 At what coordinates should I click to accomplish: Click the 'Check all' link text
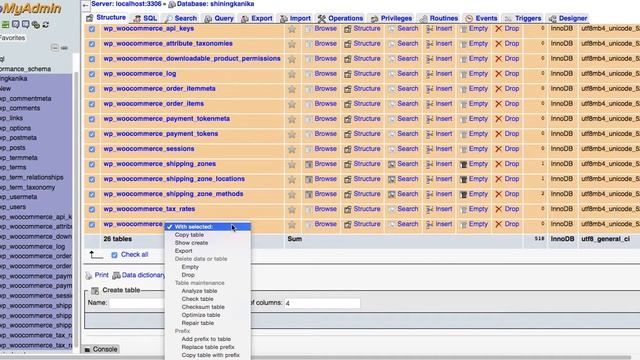pyautogui.click(x=134, y=255)
